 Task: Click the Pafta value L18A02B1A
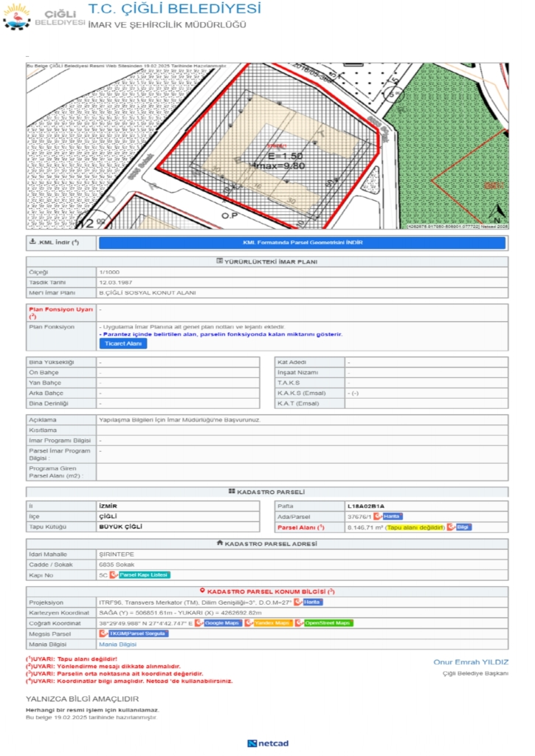click(x=366, y=506)
